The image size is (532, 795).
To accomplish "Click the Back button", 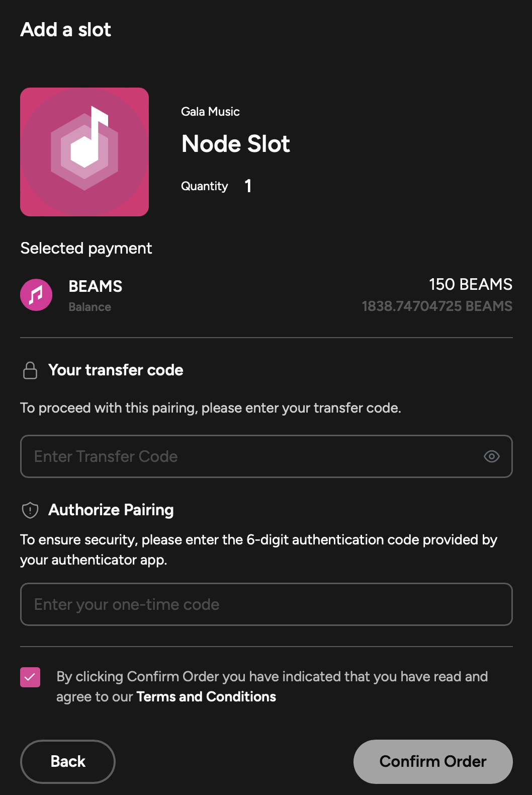I will (68, 761).
